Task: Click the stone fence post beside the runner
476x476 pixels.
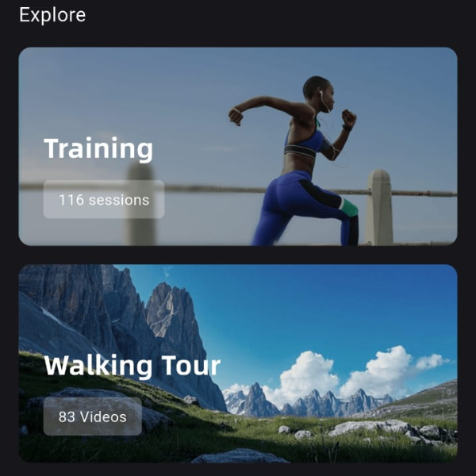Action: click(379, 207)
